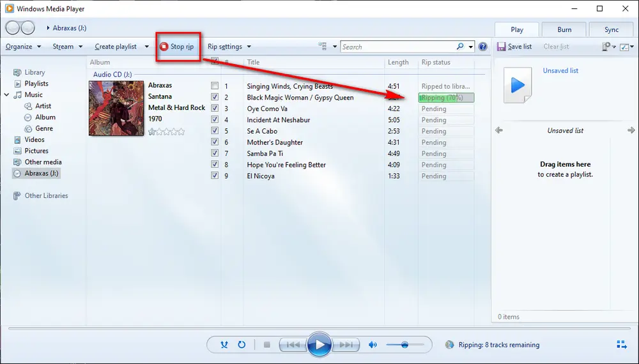Image resolution: width=639 pixels, height=364 pixels.
Task: Toggle repeat playback
Action: pyautogui.click(x=242, y=345)
